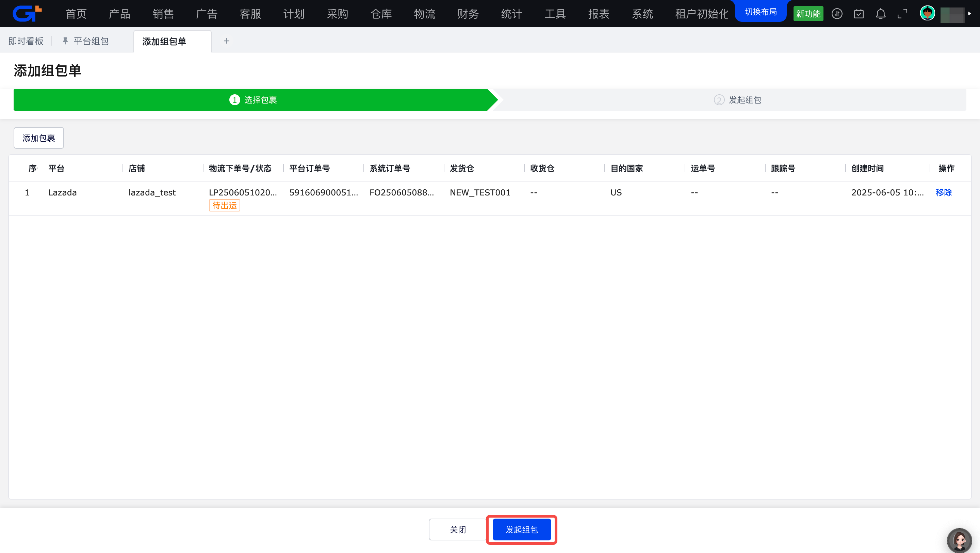
Task: Open the 计划 menu
Action: (x=294, y=14)
